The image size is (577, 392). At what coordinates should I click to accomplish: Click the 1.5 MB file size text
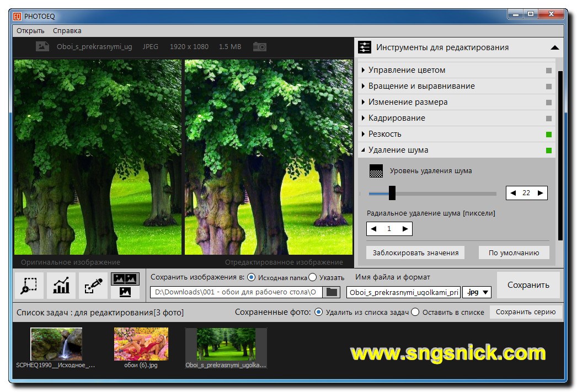click(x=230, y=47)
